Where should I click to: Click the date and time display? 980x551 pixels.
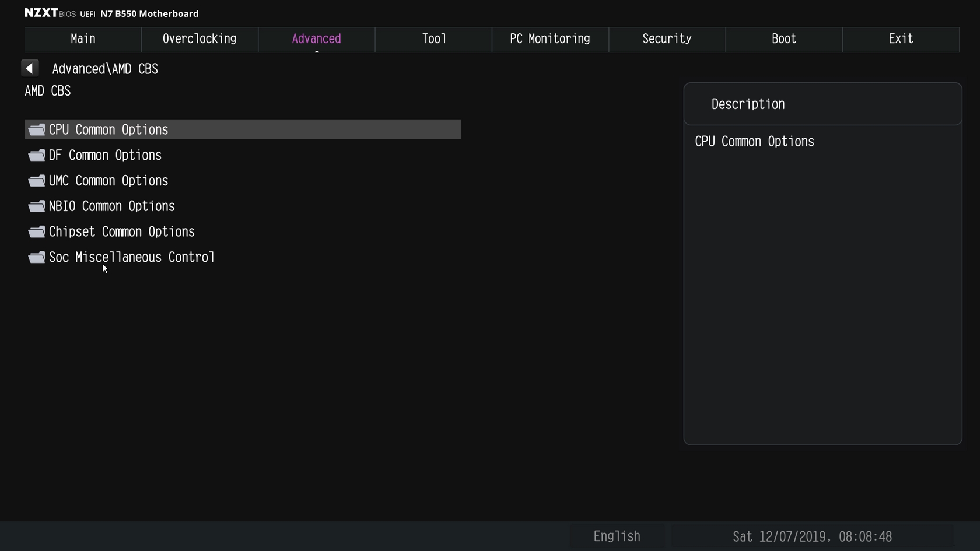tap(812, 536)
